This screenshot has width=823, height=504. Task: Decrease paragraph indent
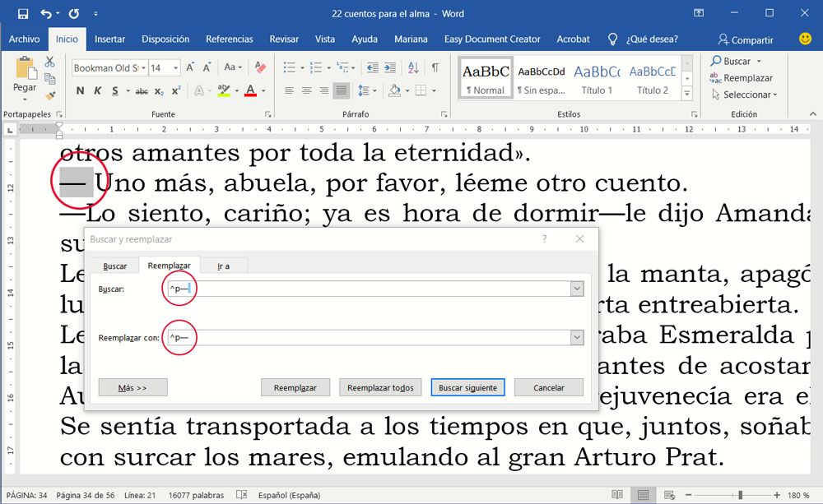click(373, 67)
